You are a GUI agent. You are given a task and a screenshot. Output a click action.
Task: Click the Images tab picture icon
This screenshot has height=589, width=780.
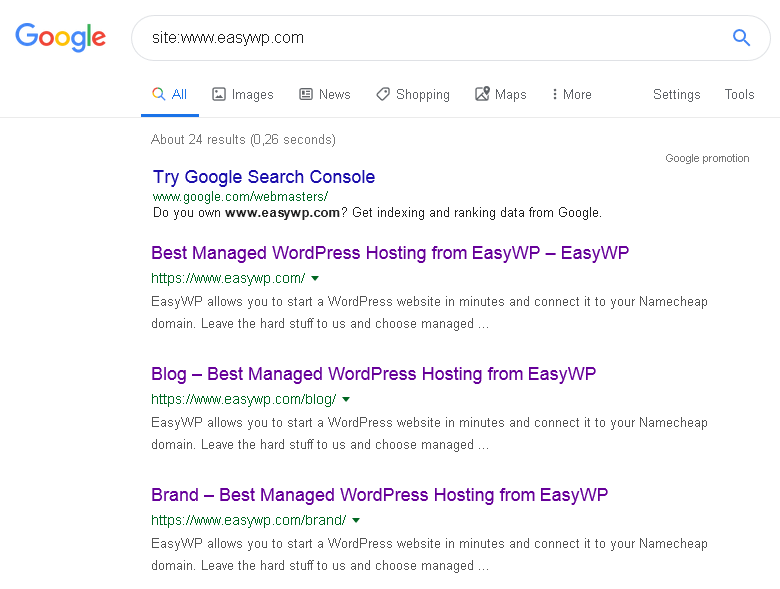(x=219, y=94)
